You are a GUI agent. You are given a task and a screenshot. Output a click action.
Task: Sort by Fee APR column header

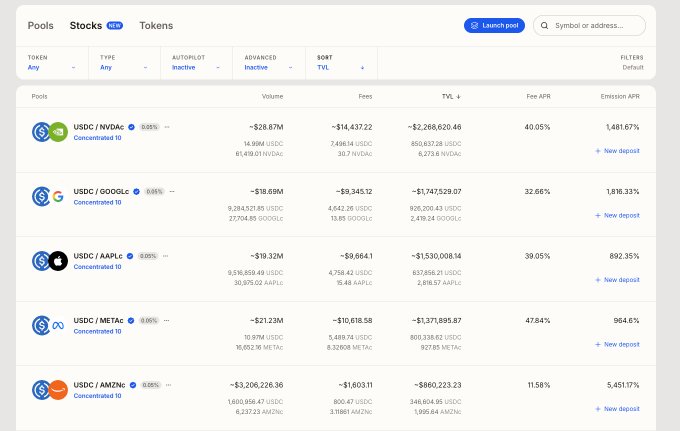tap(538, 97)
